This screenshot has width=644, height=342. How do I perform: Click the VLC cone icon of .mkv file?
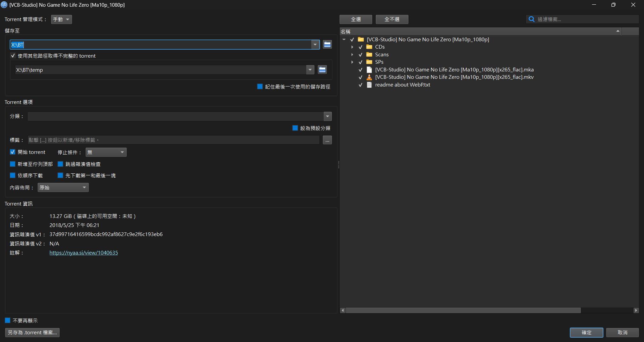point(369,77)
